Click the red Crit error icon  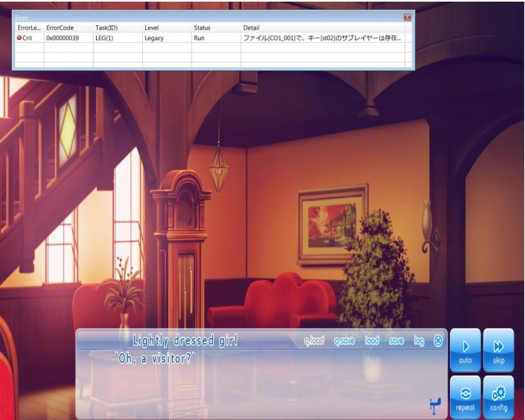pyautogui.click(x=20, y=38)
